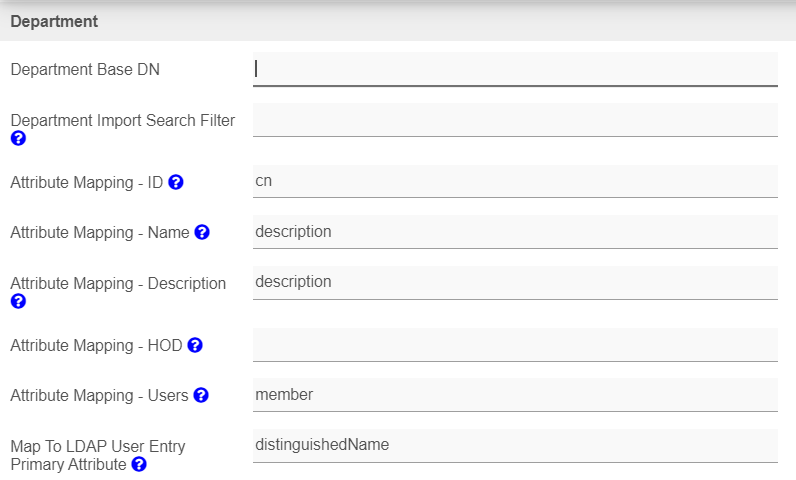Screen dimensions: 796x480
Task: Click question mark next to Attribute Mapping - HOD
Action: [x=195, y=345]
